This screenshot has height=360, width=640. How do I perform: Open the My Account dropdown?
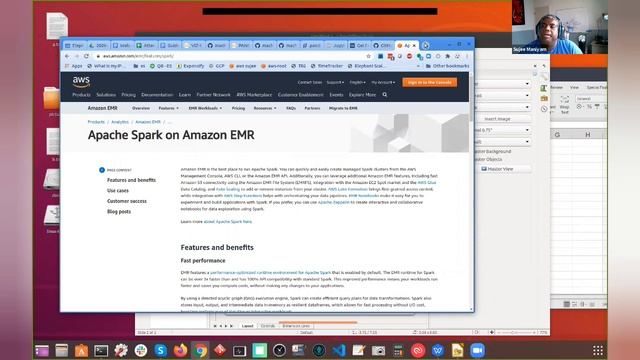coord(383,82)
